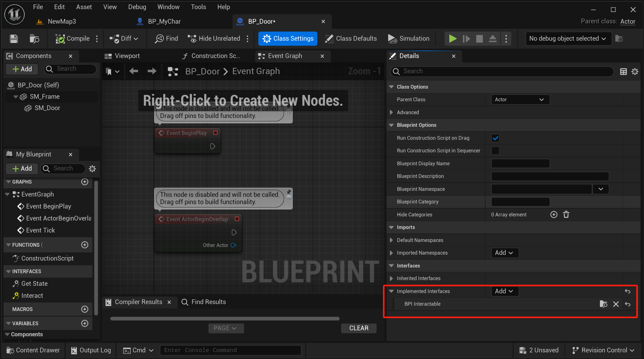
Task: Open the Unreal Engine logo menu
Action: [14, 14]
